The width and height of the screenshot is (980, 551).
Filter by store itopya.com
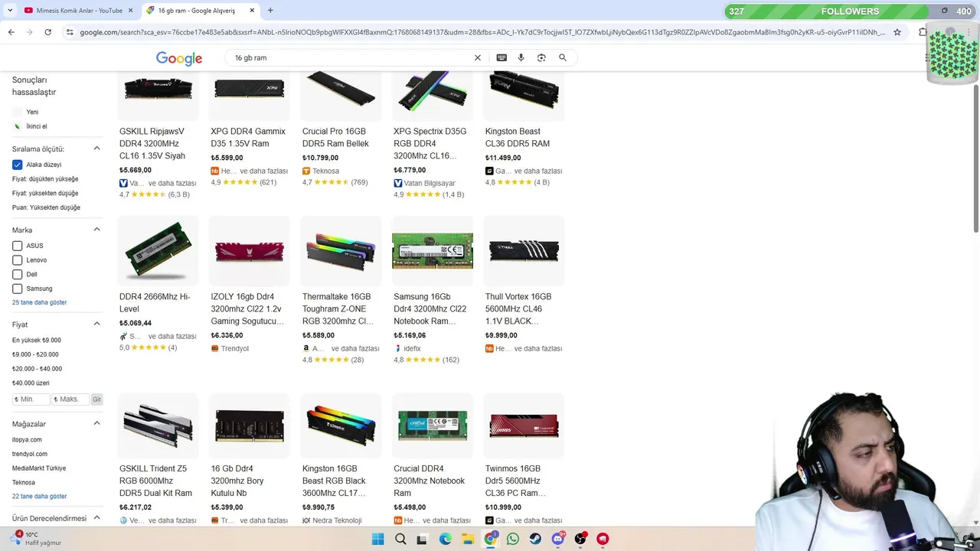27,440
